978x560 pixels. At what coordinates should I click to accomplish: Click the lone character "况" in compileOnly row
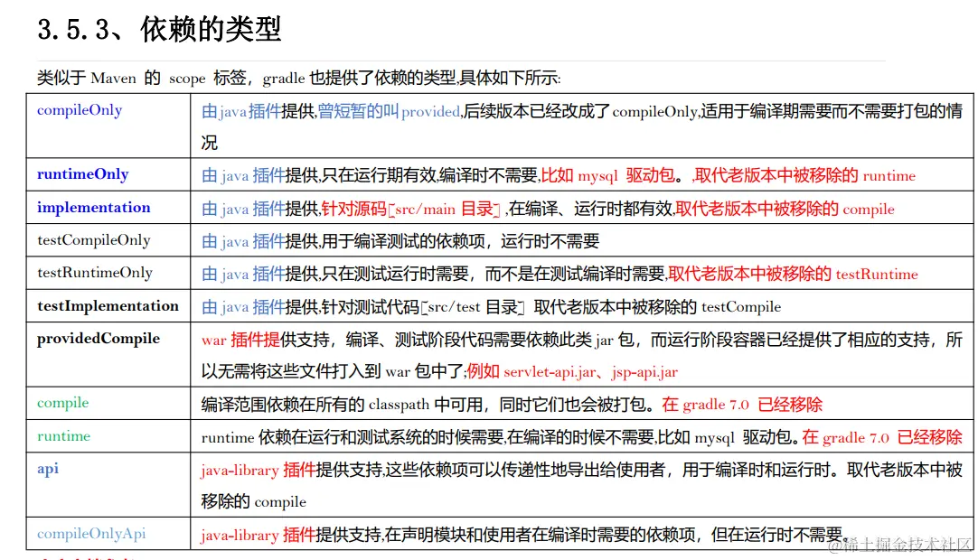(210, 143)
